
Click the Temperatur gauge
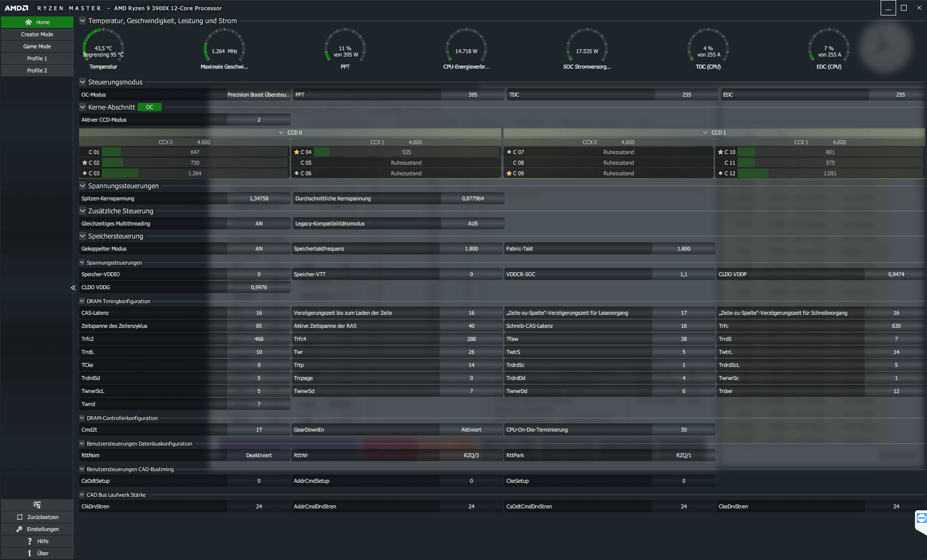(x=103, y=49)
